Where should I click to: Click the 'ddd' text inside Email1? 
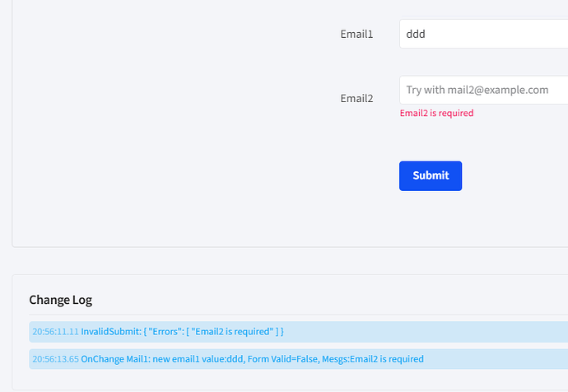pos(416,34)
